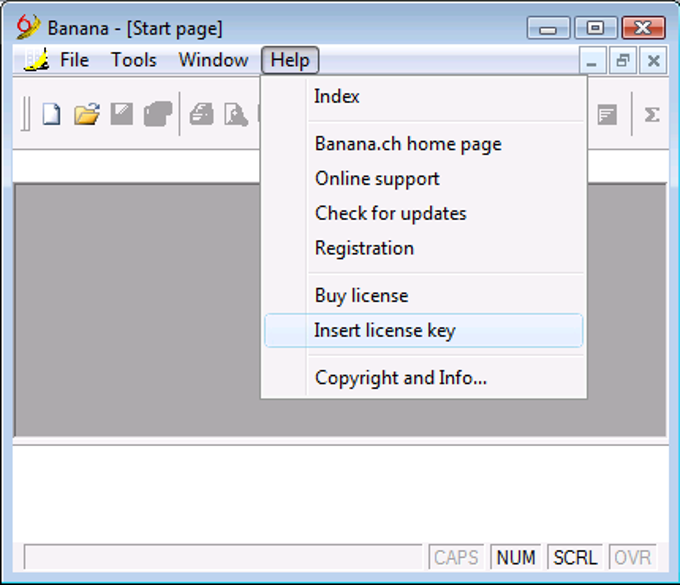Click the Sigma sum toolbar icon

[x=652, y=114]
